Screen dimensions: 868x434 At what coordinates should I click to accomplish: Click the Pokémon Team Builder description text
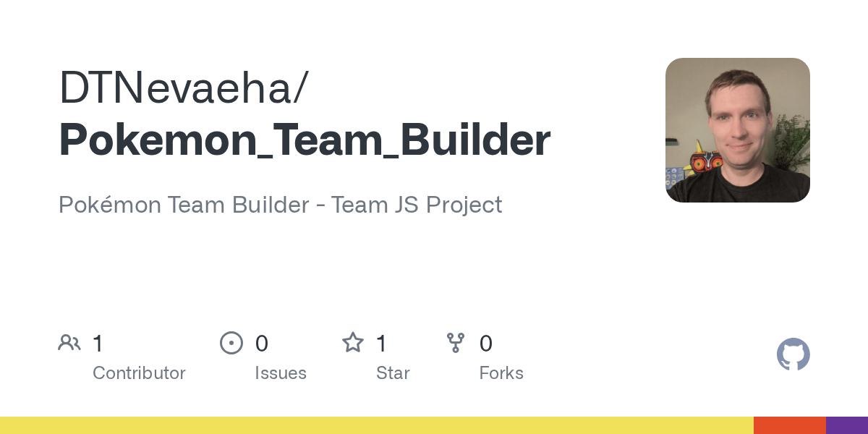[280, 205]
